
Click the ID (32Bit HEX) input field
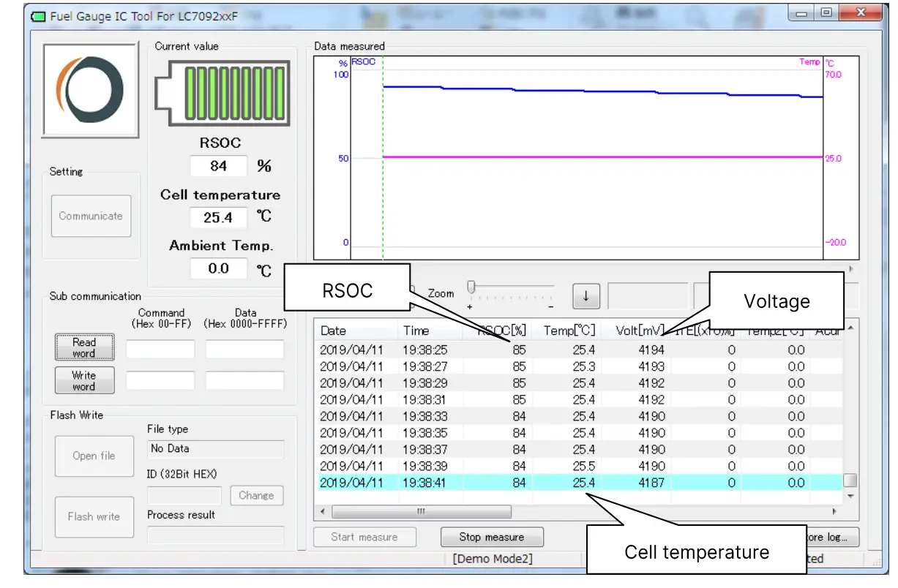click(186, 495)
